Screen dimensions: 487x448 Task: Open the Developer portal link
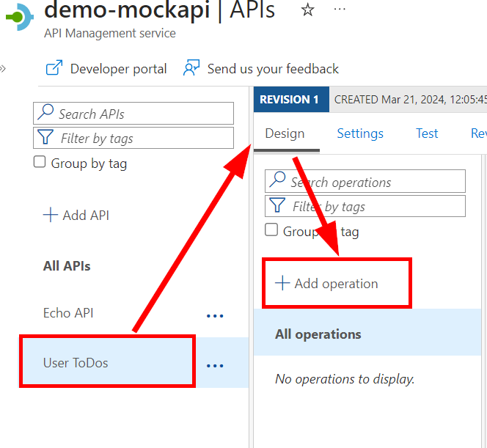tap(118, 69)
